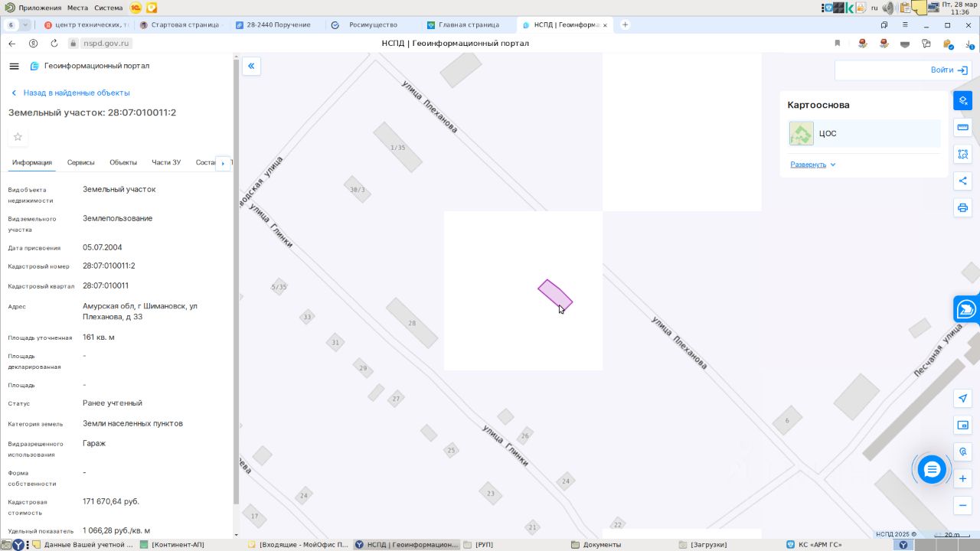Open the map layers tool icon
Screen dimensions: 980x551
(x=963, y=100)
